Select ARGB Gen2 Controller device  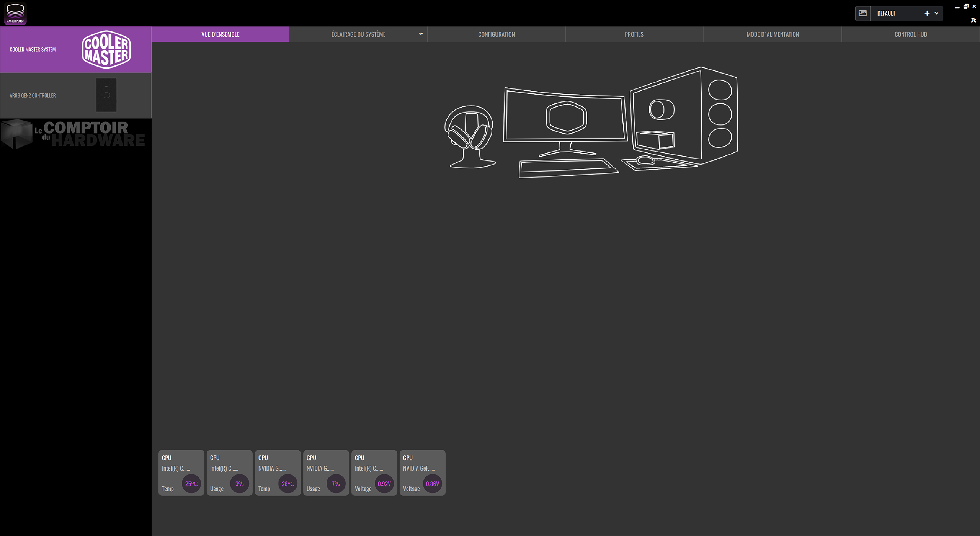75,95
